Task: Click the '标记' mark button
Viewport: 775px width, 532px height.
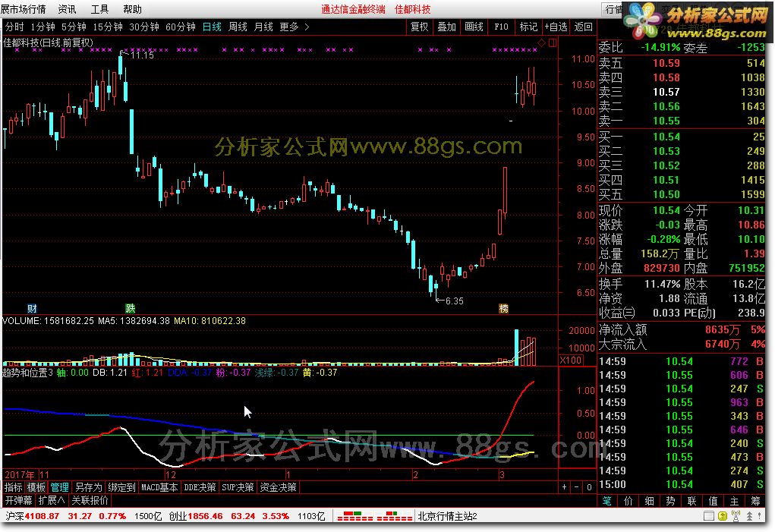Action: (528, 27)
